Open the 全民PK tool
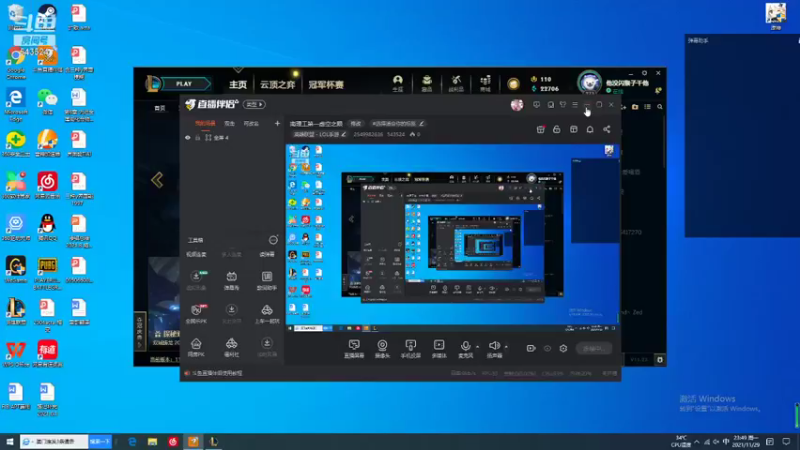Screen dimensions: 800x450 [x=196, y=313]
